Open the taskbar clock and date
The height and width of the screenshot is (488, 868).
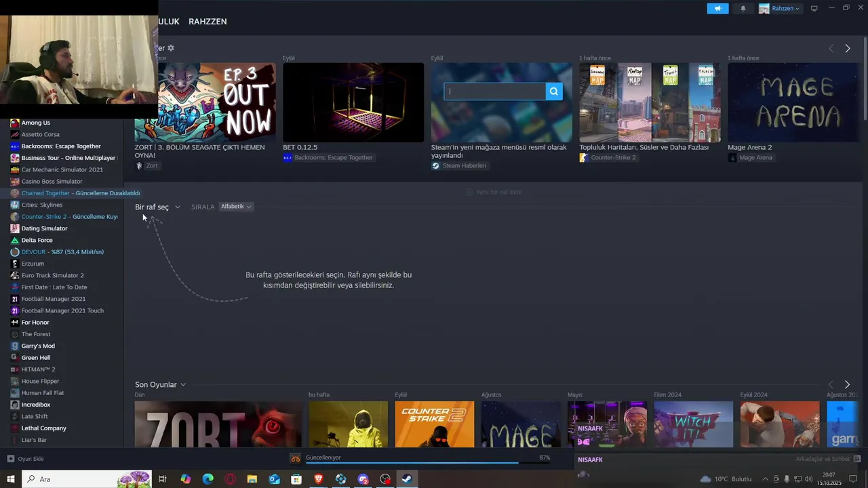tap(829, 479)
